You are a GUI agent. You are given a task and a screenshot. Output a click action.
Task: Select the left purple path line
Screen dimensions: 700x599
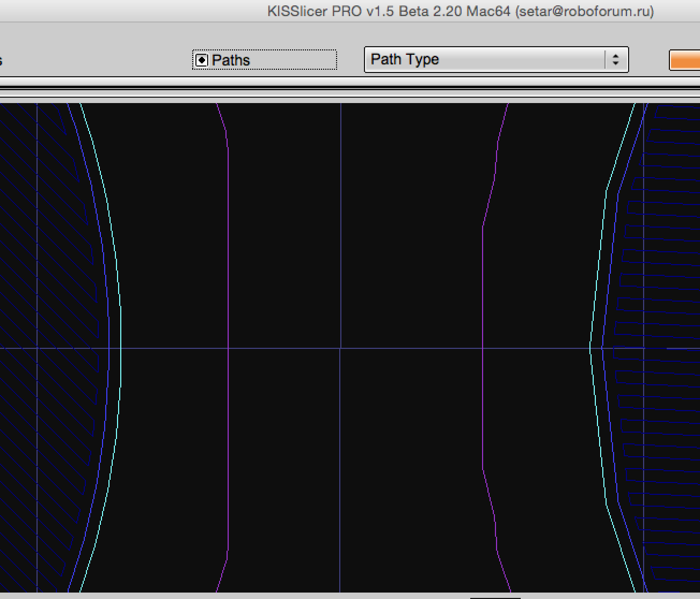(228, 268)
